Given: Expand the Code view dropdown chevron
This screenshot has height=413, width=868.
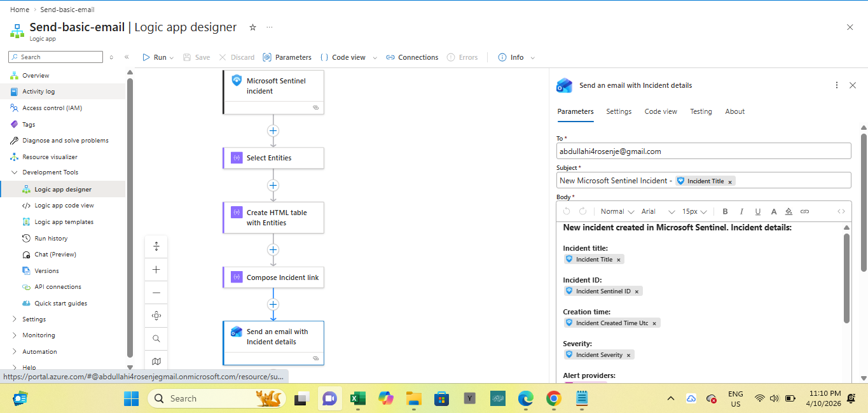Looking at the screenshot, I should click(375, 58).
